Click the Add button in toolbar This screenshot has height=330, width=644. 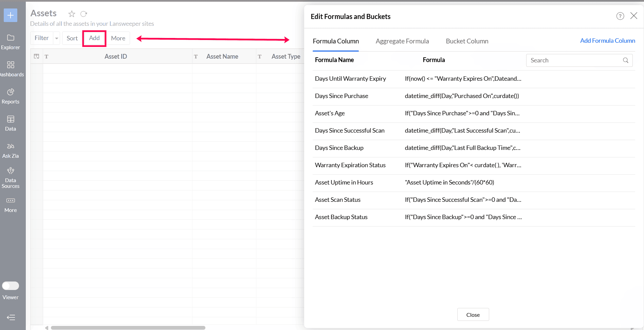(94, 38)
